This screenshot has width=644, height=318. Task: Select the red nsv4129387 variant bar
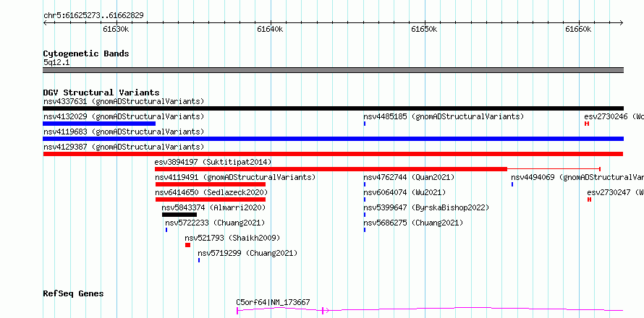click(333, 154)
